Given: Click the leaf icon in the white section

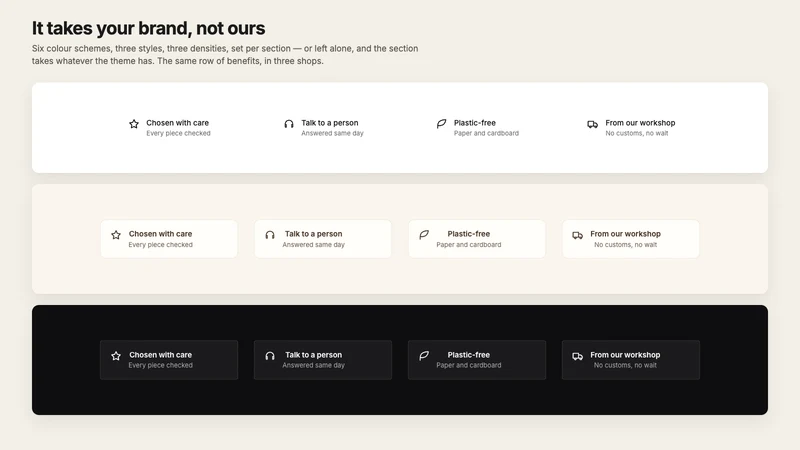Looking at the screenshot, I should (x=441, y=124).
